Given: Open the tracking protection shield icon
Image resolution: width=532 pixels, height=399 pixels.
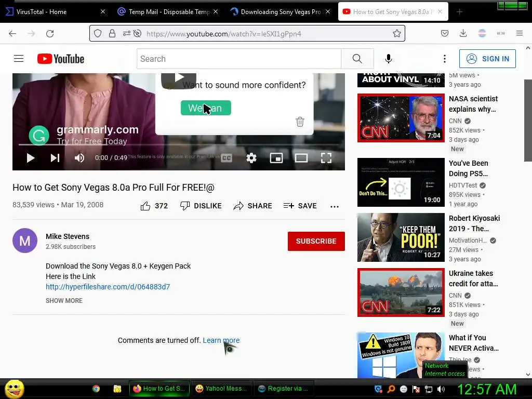Looking at the screenshot, I should pyautogui.click(x=98, y=34).
